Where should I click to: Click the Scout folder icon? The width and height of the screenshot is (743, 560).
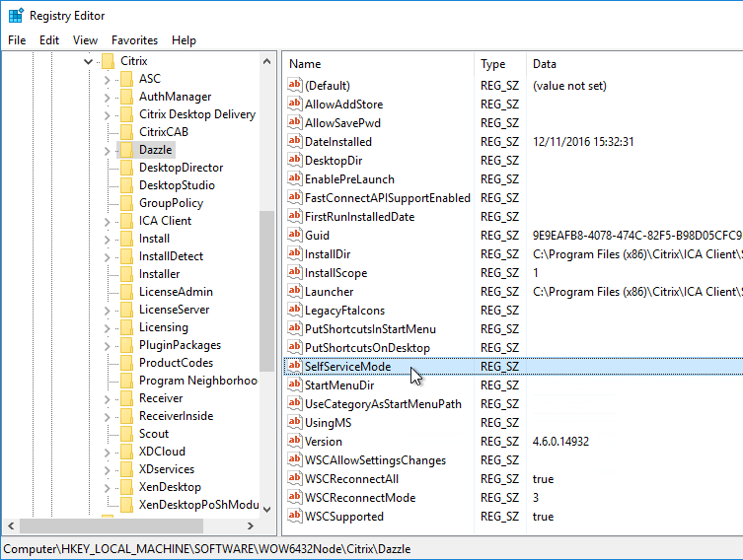126,434
